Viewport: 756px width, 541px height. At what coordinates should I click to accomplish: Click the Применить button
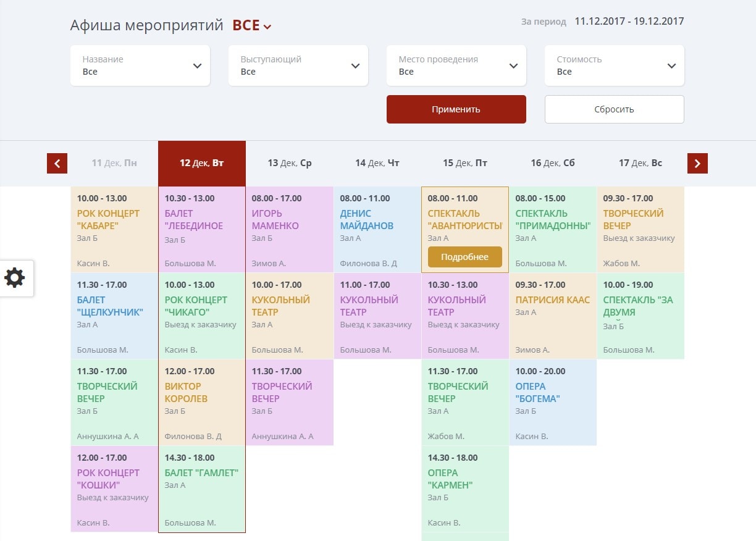(x=456, y=109)
